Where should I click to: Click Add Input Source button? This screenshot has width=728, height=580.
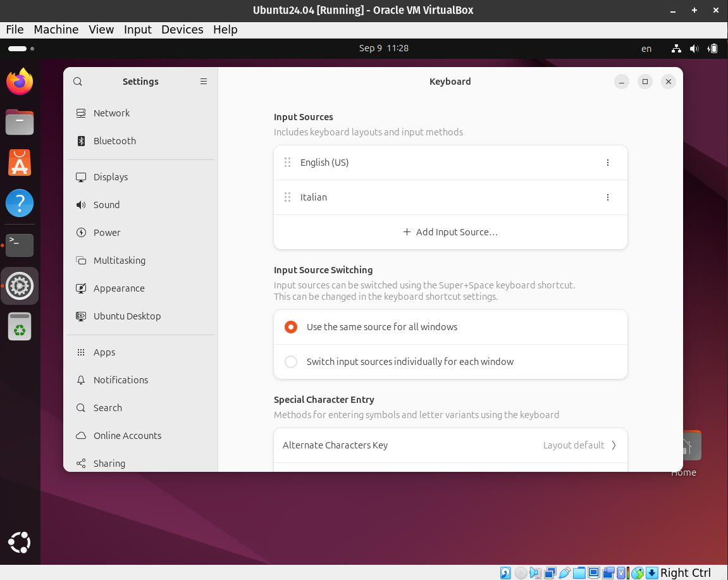[x=450, y=232]
